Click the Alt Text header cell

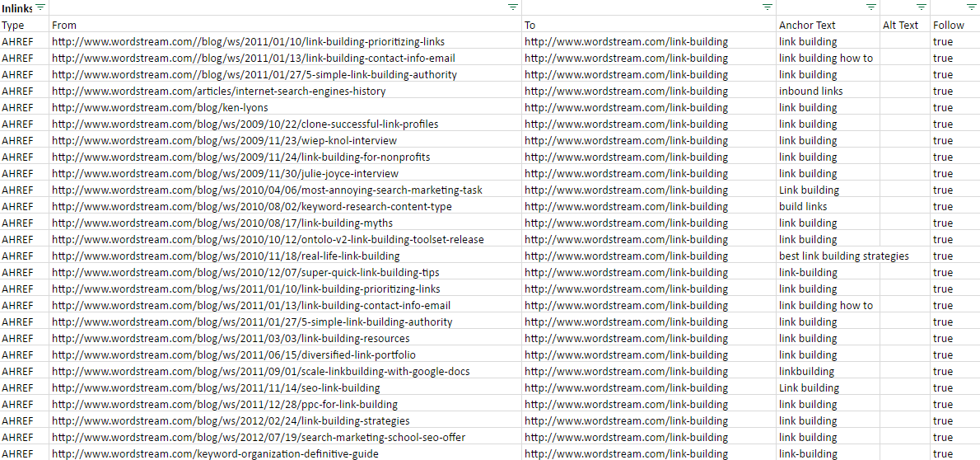click(x=900, y=25)
